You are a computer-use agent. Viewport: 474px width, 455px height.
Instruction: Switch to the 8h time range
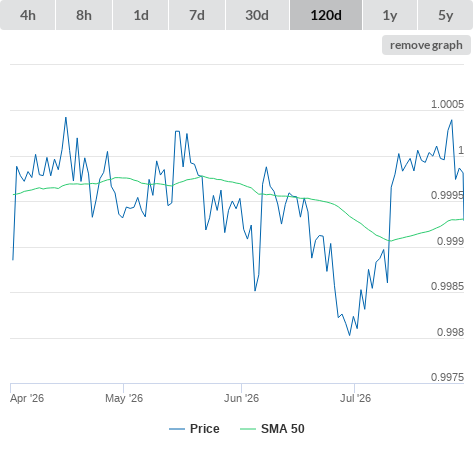coord(84,15)
